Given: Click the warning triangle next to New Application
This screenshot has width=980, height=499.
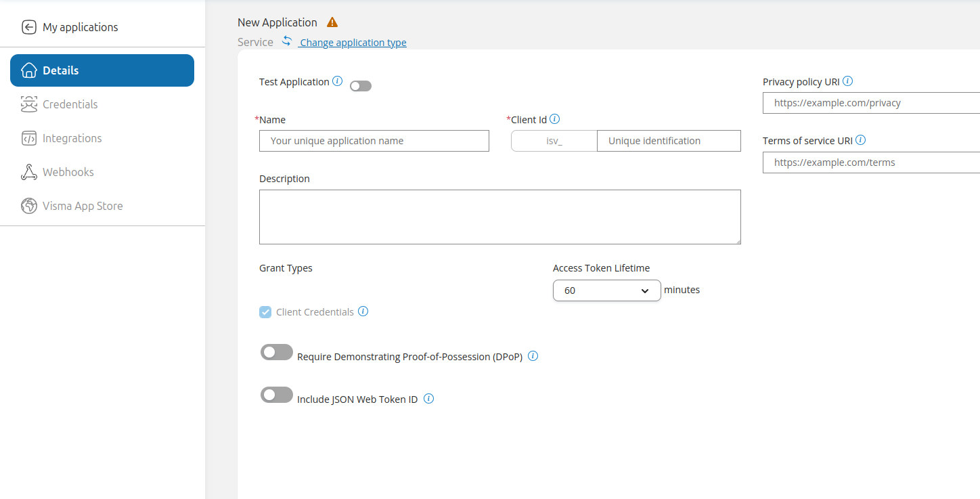Looking at the screenshot, I should (x=332, y=21).
